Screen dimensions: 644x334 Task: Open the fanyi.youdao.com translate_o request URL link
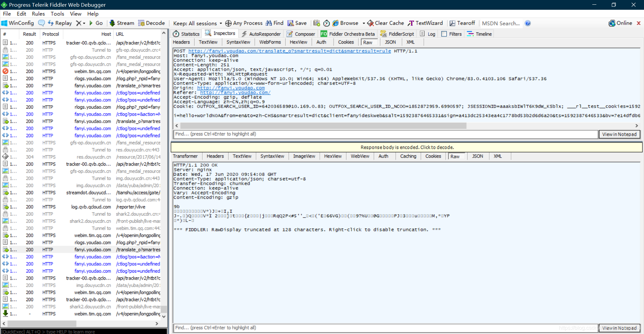pos(290,51)
